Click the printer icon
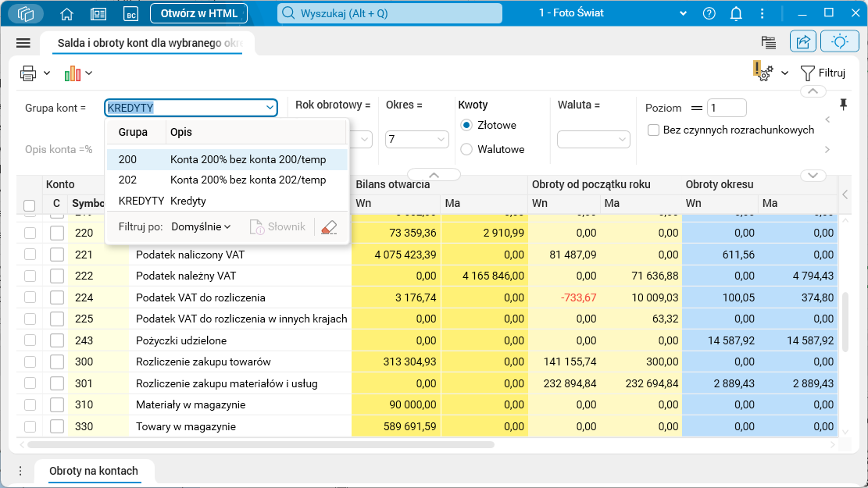Screen dimensions: 868x488 coord(29,73)
